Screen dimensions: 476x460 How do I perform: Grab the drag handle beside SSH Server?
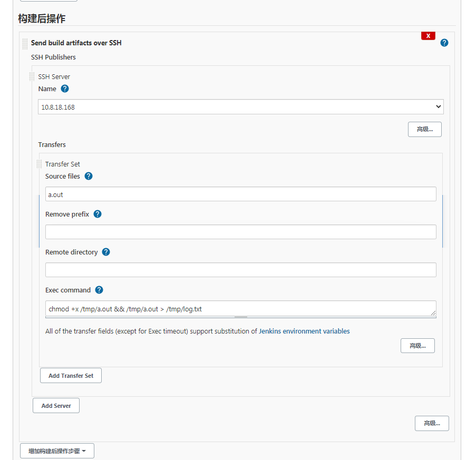[32, 77]
